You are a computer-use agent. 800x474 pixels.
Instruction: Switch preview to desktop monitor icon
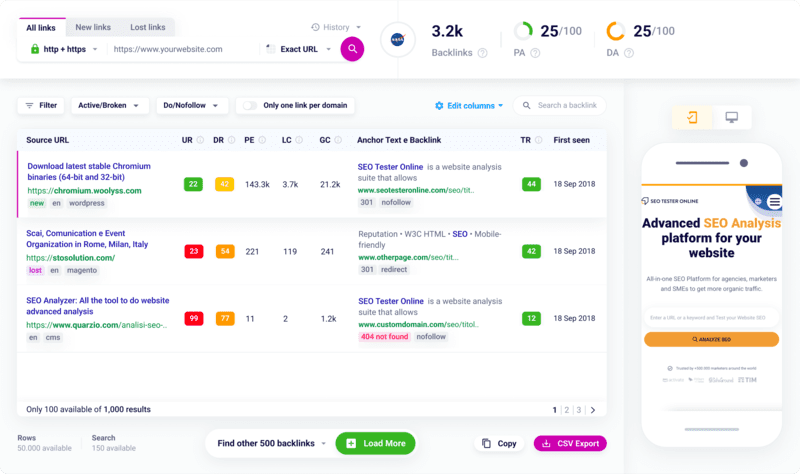click(732, 117)
